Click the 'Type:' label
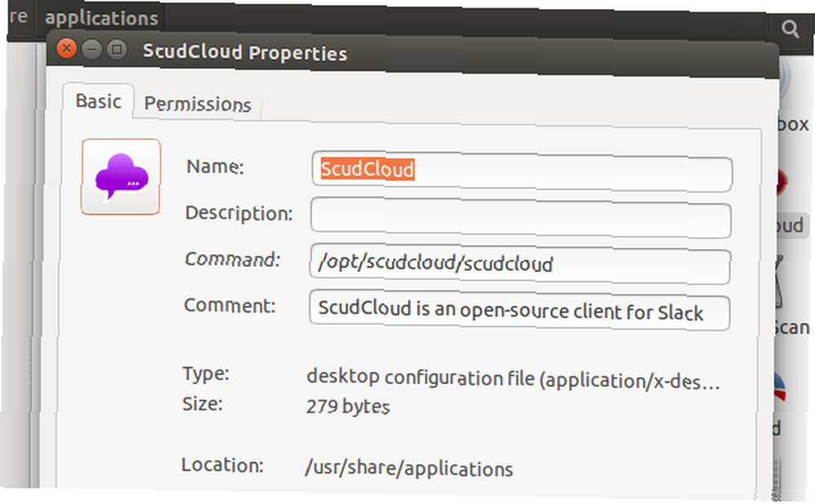 coord(206,373)
